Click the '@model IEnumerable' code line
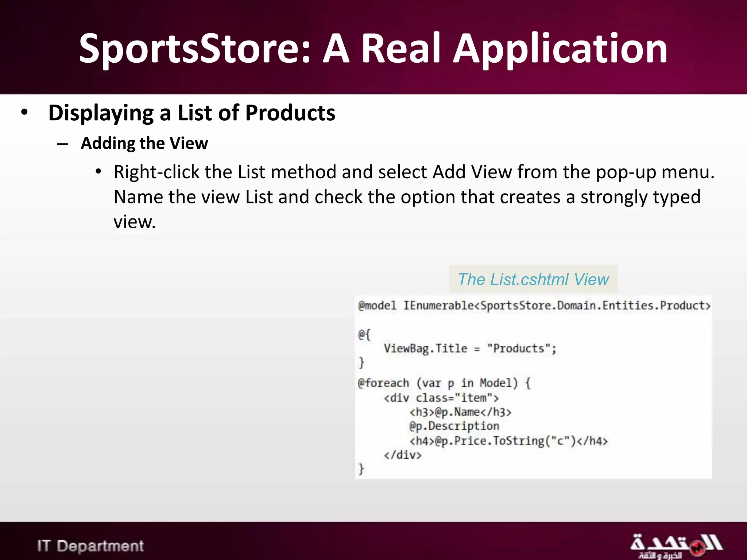This screenshot has width=747, height=560. coord(534,306)
